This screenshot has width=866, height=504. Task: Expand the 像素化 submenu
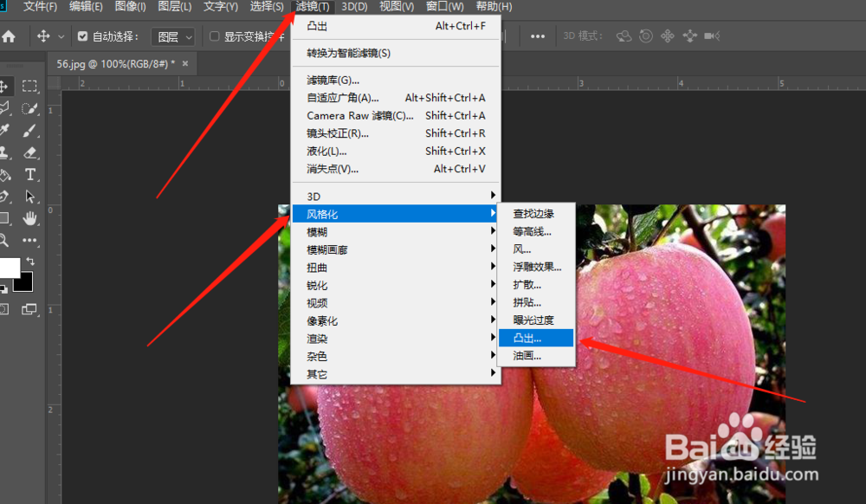396,320
